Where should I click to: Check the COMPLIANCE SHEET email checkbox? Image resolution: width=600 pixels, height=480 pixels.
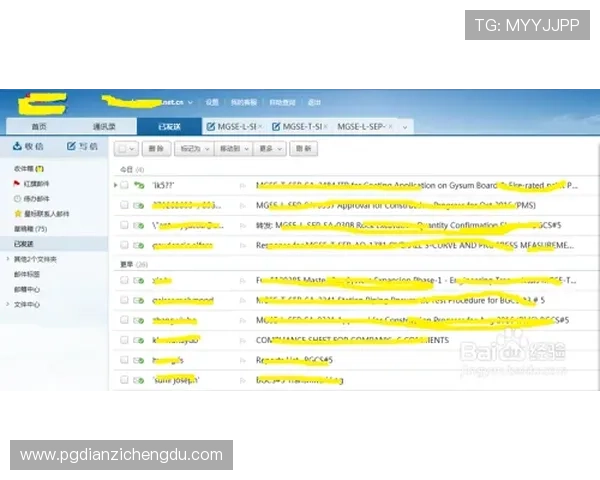click(x=124, y=340)
